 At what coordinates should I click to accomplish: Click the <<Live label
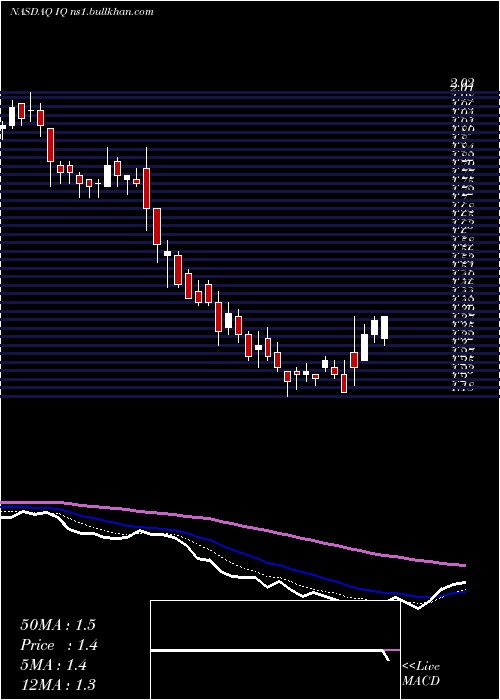(421, 667)
